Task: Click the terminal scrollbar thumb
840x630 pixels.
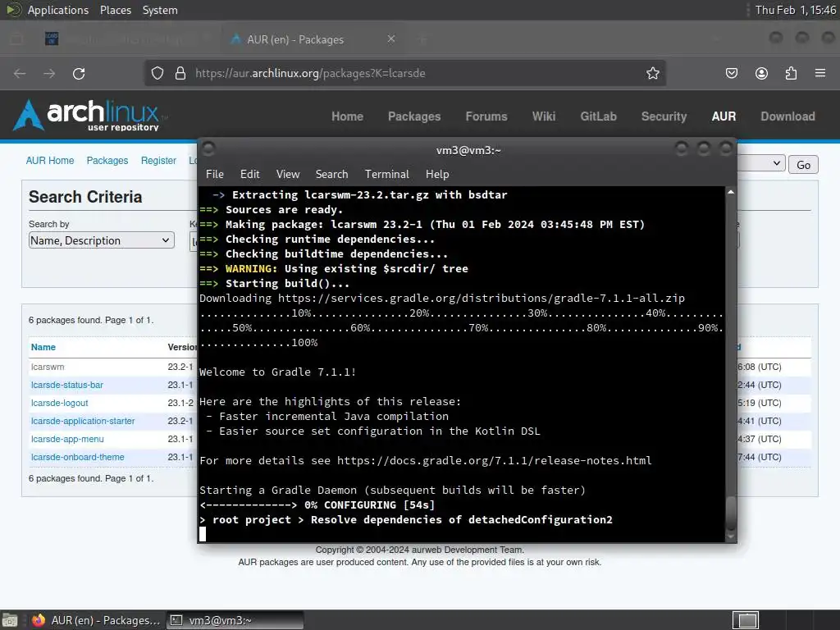Action: 731,513
